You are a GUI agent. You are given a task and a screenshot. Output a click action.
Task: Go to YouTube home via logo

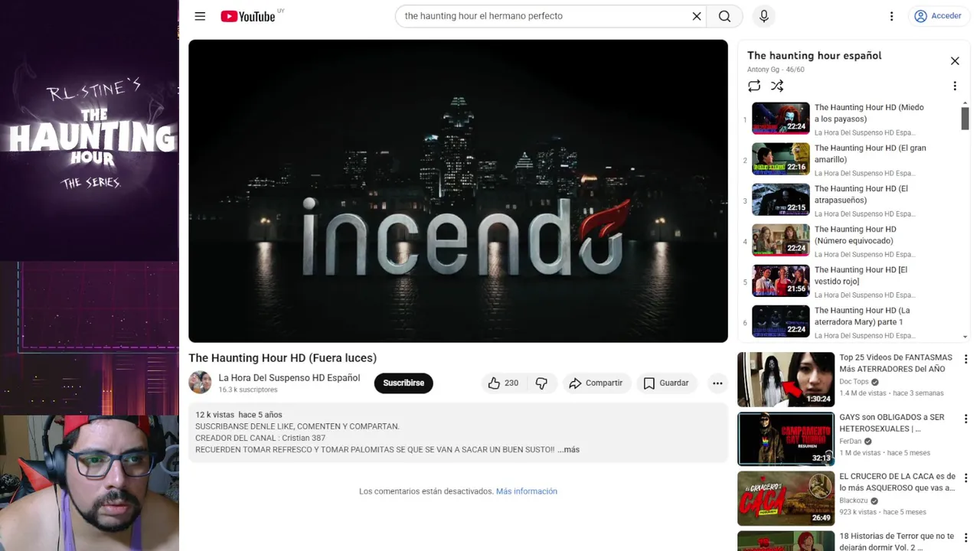click(248, 16)
